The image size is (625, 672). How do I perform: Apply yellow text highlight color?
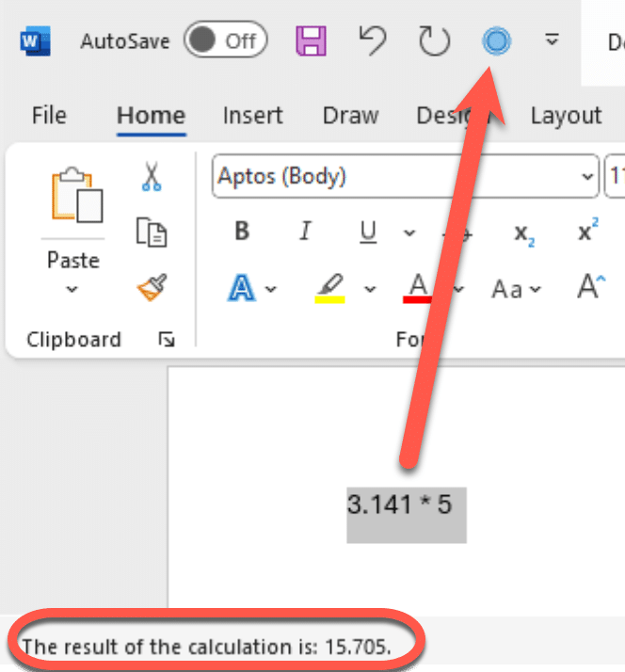(329, 288)
